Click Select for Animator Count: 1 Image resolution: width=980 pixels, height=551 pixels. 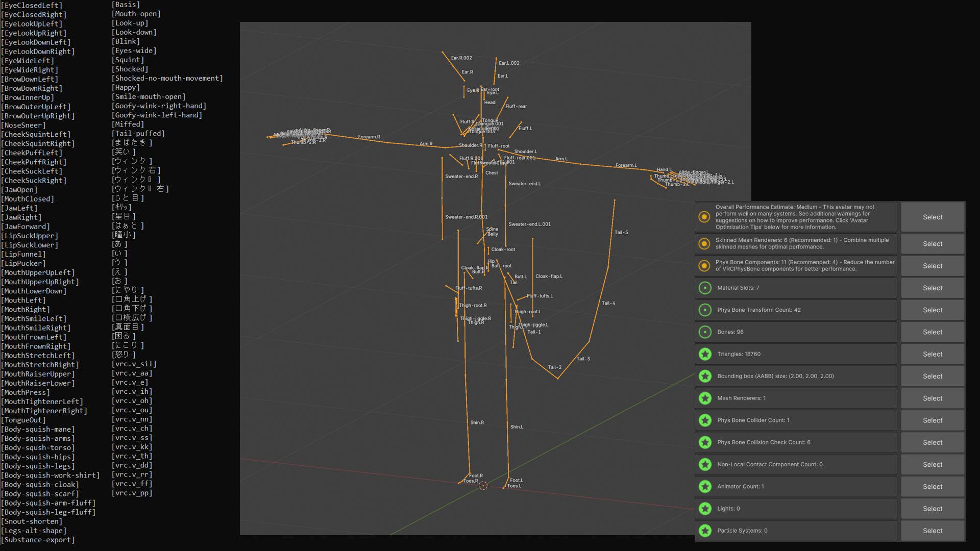coord(933,487)
